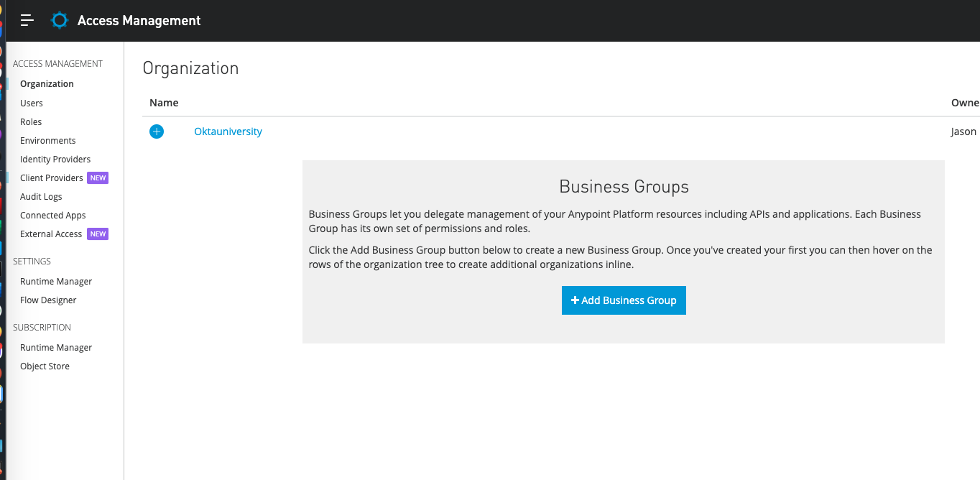Click the NEW badge beside External Access
Screen dimensions: 980x480
pos(98,234)
